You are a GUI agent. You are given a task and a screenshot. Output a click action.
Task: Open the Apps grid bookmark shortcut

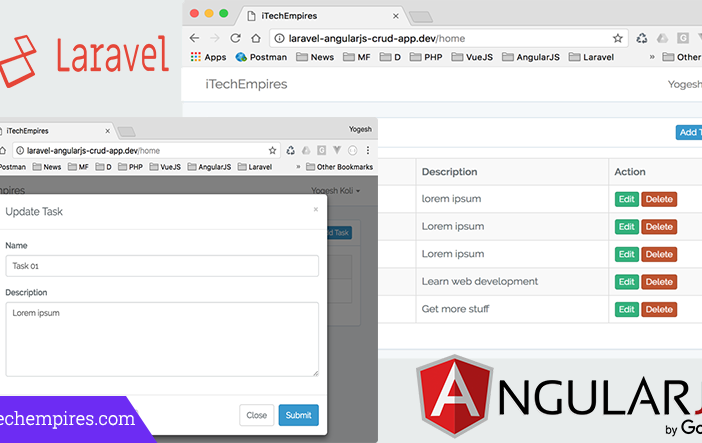point(208,57)
